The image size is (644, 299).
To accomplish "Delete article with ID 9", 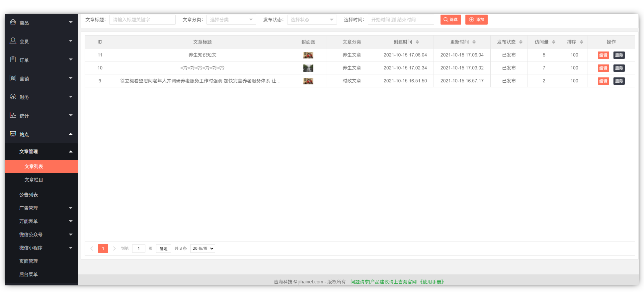I will tap(619, 81).
